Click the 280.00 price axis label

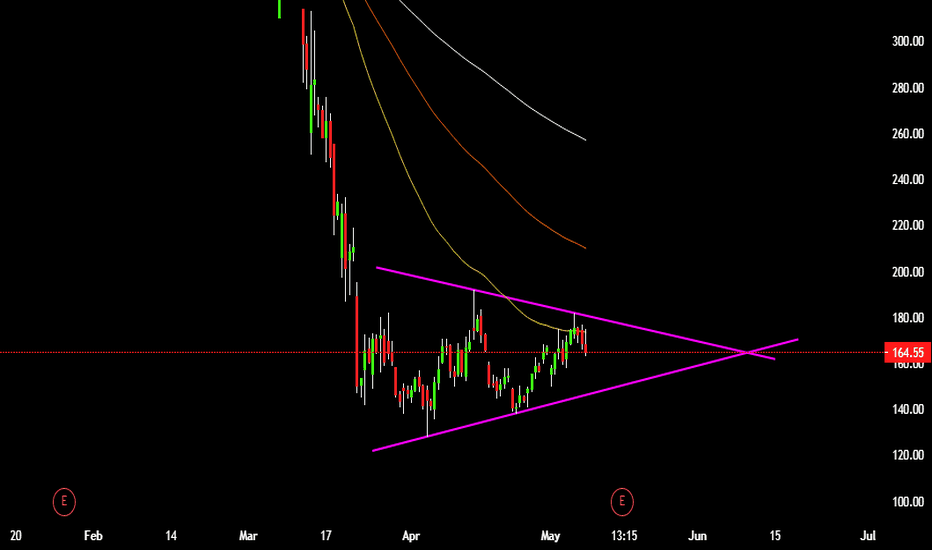[908, 88]
